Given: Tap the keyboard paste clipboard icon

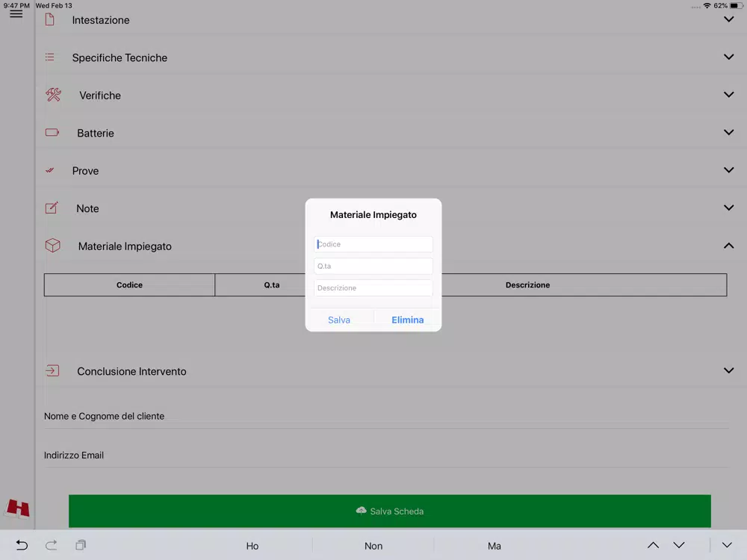Looking at the screenshot, I should point(81,545).
